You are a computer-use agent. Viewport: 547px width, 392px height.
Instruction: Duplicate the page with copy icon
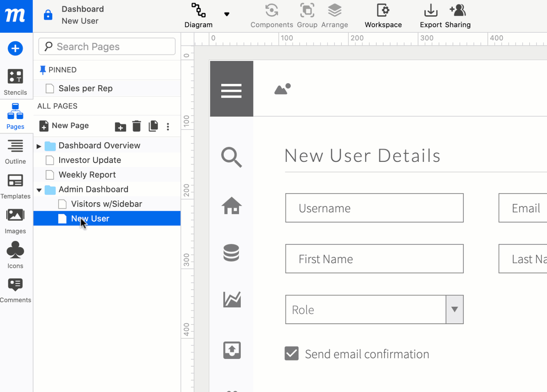pos(153,126)
